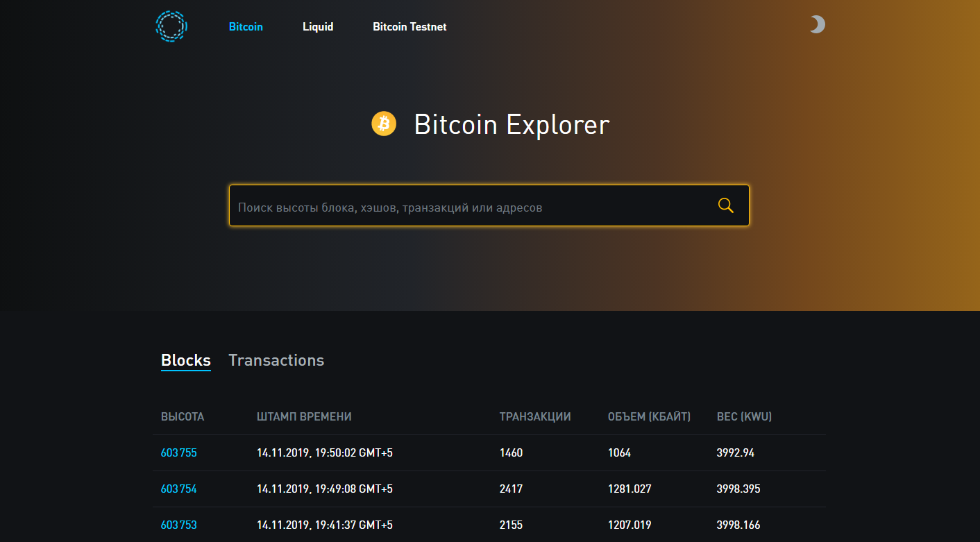Click timestamp 14.11.2019, 19:41:37 GMT+5
This screenshot has width=980, height=542.
coord(325,525)
